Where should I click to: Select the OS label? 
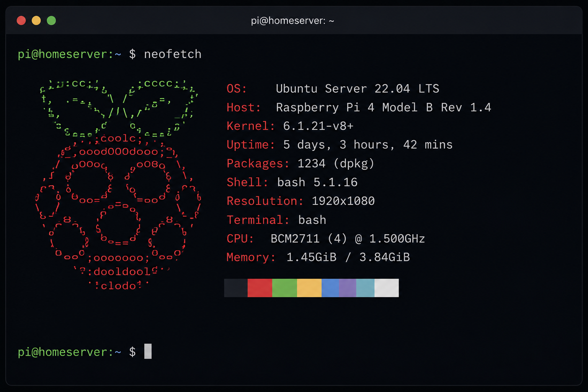[x=237, y=88]
